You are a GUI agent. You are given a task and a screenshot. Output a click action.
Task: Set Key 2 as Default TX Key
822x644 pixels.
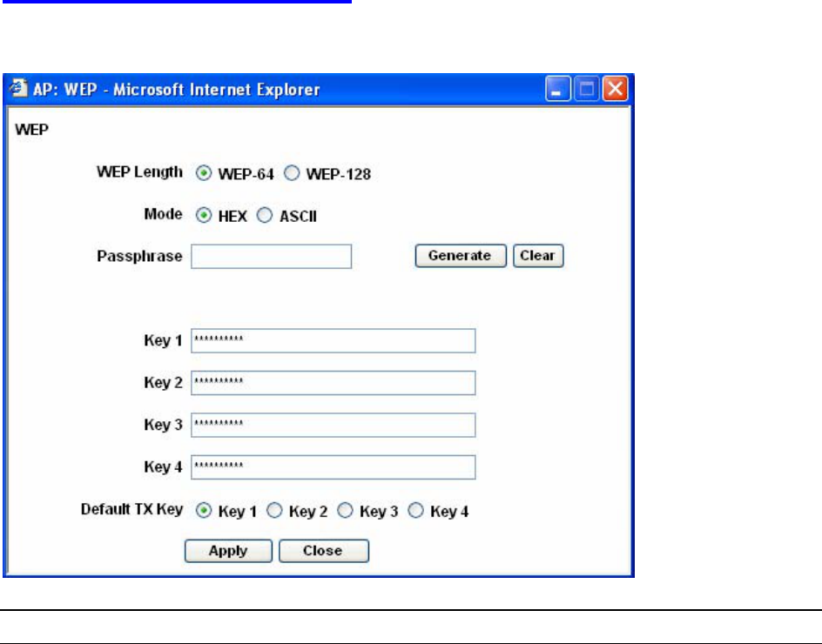pos(274,510)
